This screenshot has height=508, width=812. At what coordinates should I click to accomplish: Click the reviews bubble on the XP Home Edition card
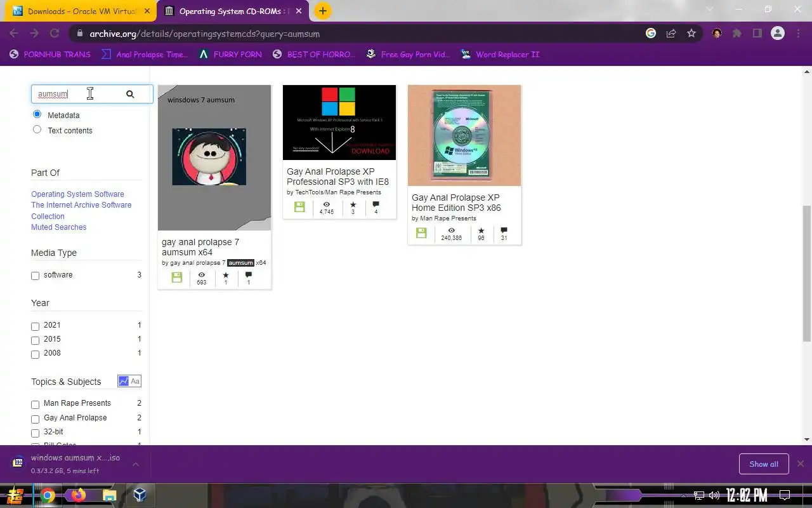504,231
